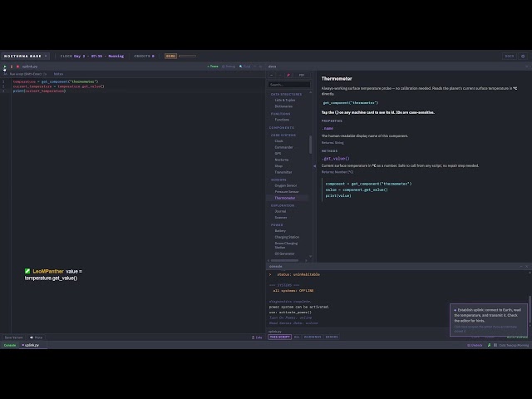This screenshot has width=532, height=399.
Task: Toggle the Mute button
Action: coord(37,337)
